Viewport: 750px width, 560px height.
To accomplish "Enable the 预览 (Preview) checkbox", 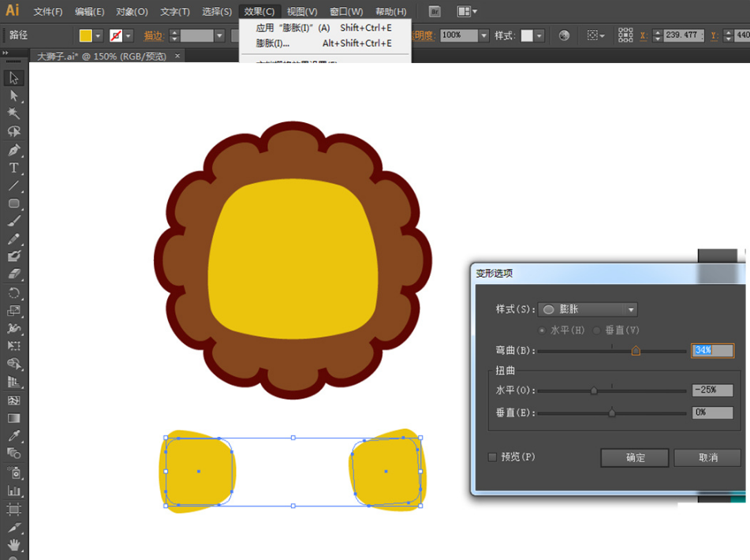I will (493, 457).
